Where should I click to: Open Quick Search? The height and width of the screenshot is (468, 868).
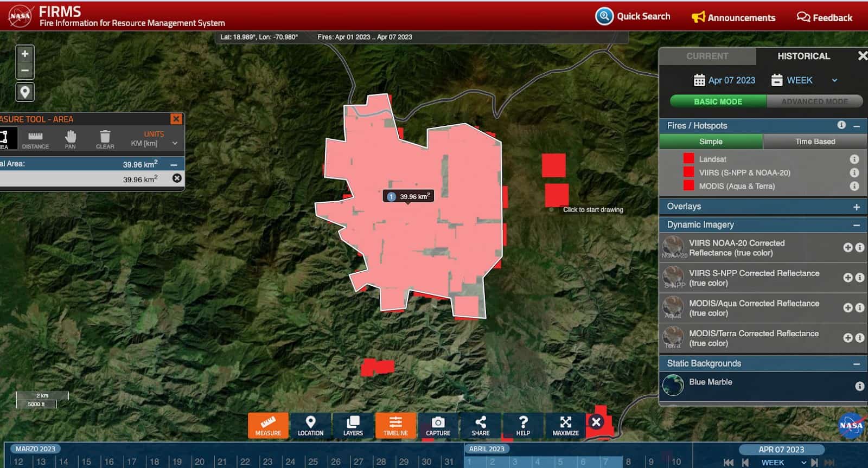633,16
